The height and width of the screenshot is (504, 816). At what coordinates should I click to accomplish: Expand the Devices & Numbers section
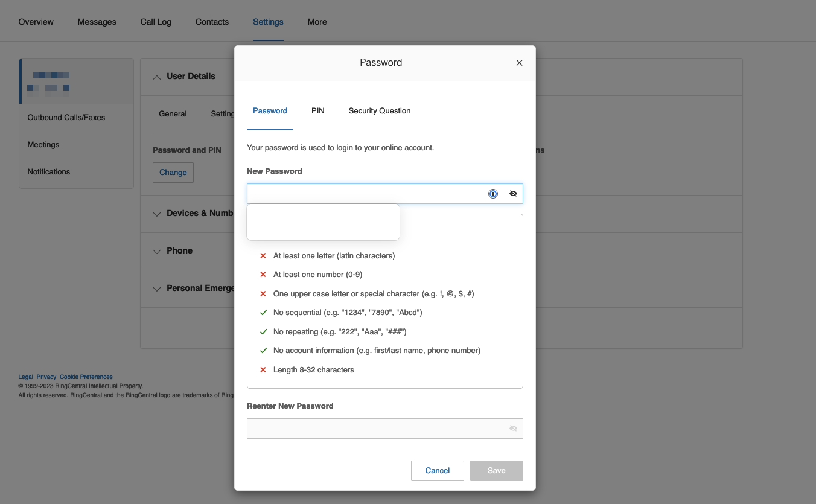point(157,214)
